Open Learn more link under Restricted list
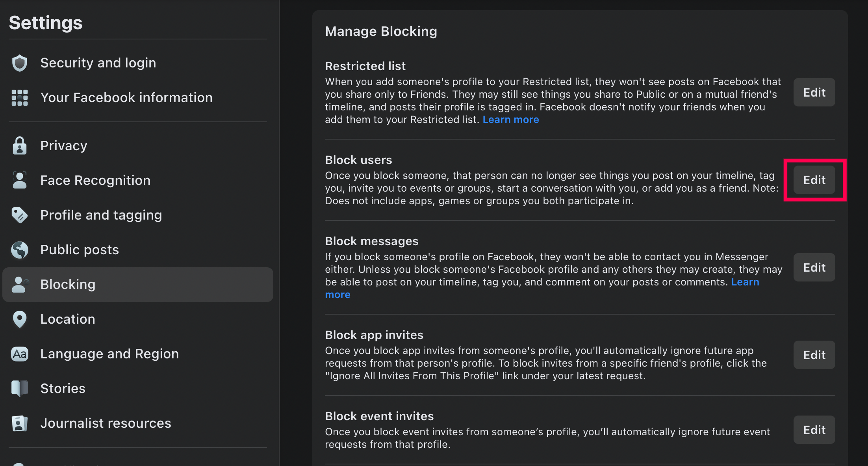The height and width of the screenshot is (466, 868). point(511,120)
